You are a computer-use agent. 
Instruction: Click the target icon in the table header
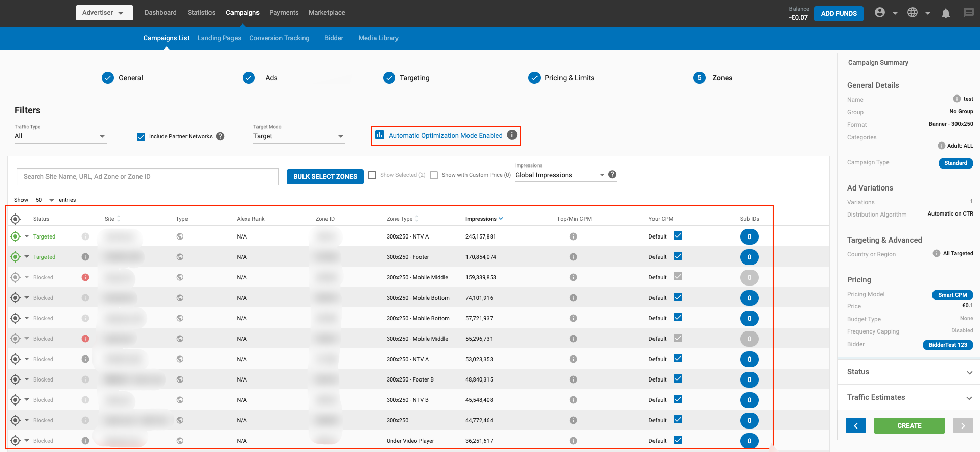click(x=15, y=219)
